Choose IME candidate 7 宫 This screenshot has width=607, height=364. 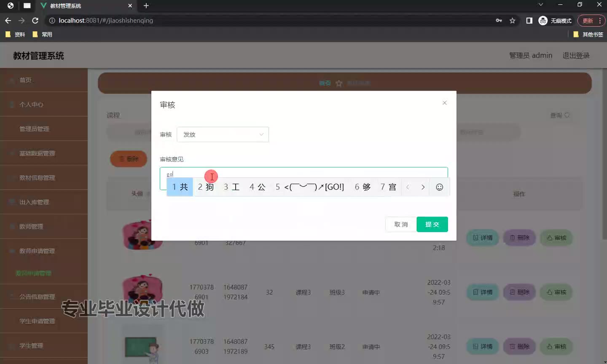point(388,187)
